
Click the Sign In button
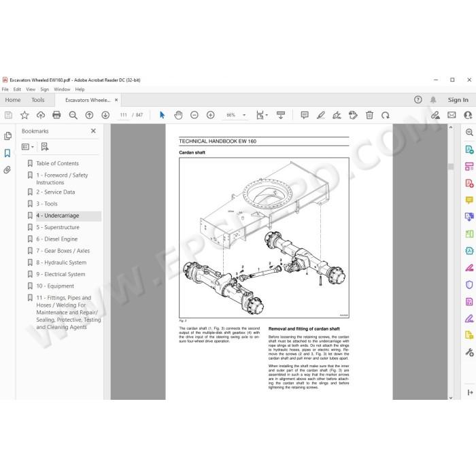point(458,100)
